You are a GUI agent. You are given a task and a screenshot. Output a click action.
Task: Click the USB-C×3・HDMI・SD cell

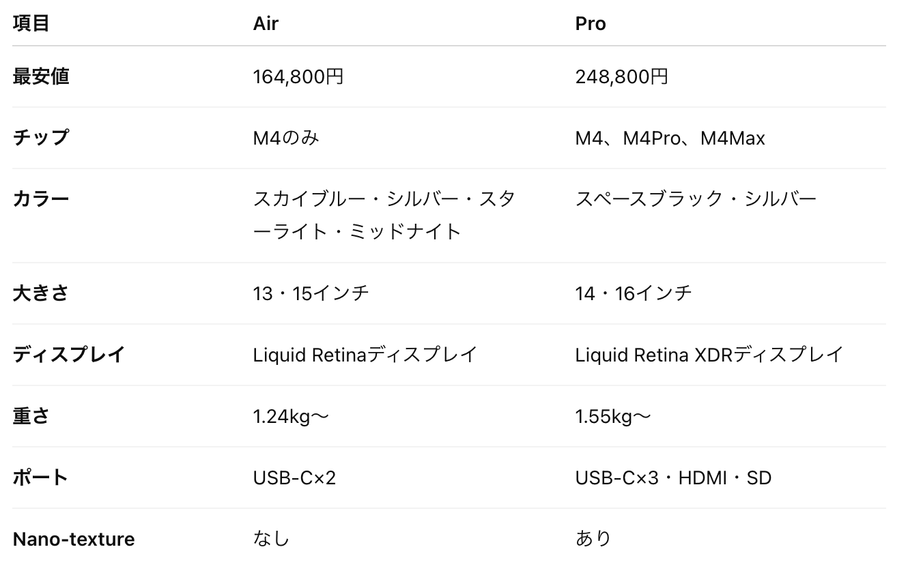[673, 477]
